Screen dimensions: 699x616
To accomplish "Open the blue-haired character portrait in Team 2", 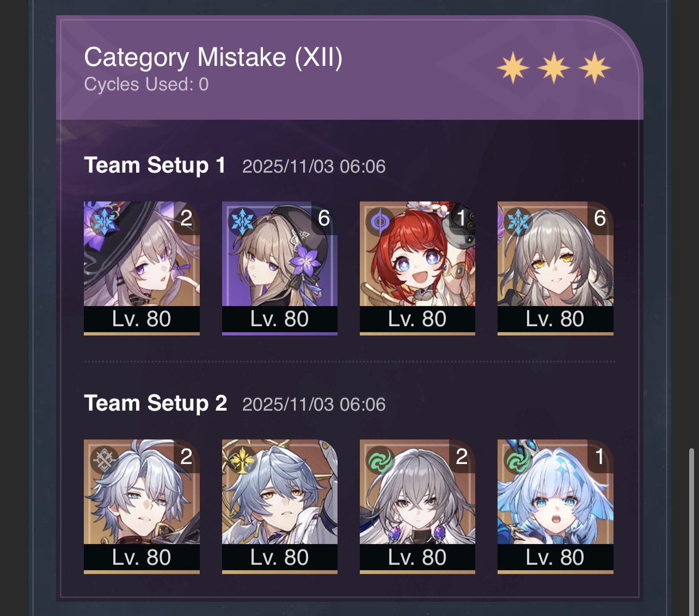I will click(555, 507).
